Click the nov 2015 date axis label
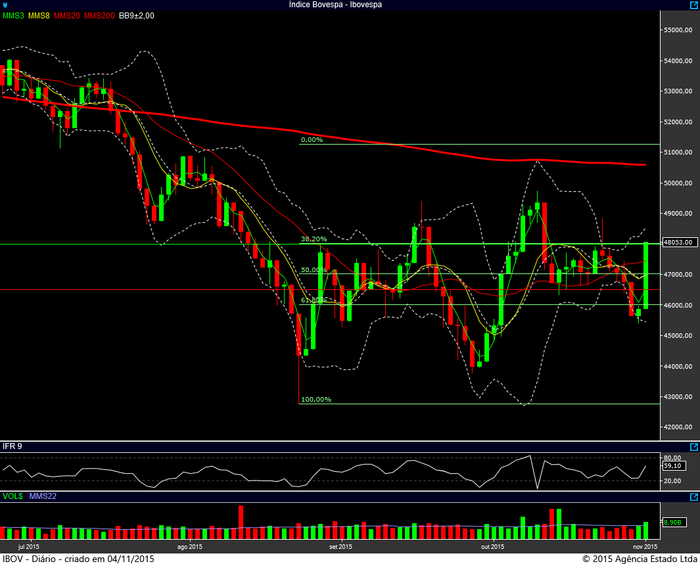Image resolution: width=700 pixels, height=564 pixels. 645,547
